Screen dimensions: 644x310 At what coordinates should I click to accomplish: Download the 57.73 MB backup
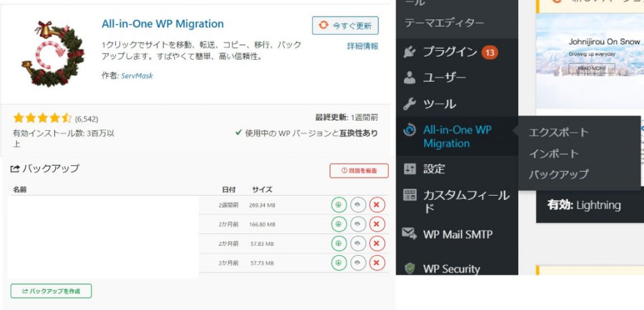click(x=339, y=263)
